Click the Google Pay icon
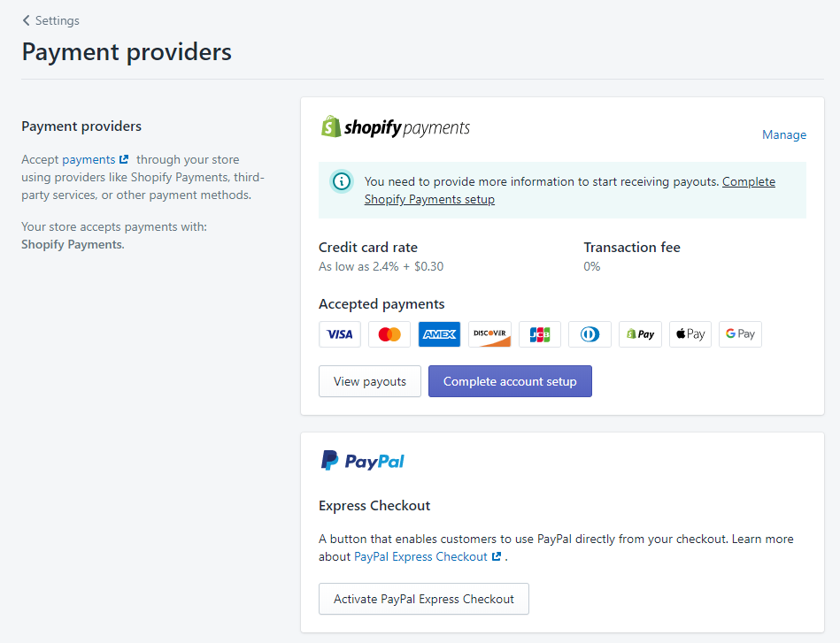This screenshot has width=840, height=643. (740, 334)
